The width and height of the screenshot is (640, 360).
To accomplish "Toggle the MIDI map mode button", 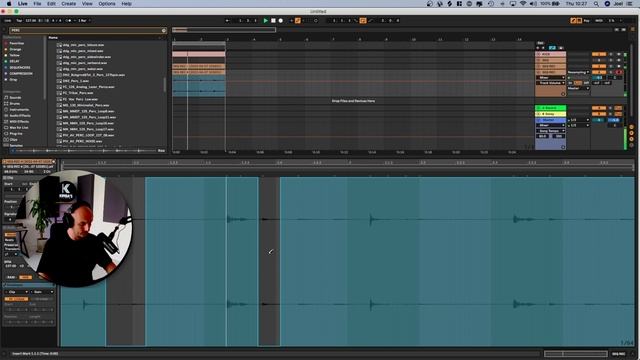I will [x=599, y=20].
